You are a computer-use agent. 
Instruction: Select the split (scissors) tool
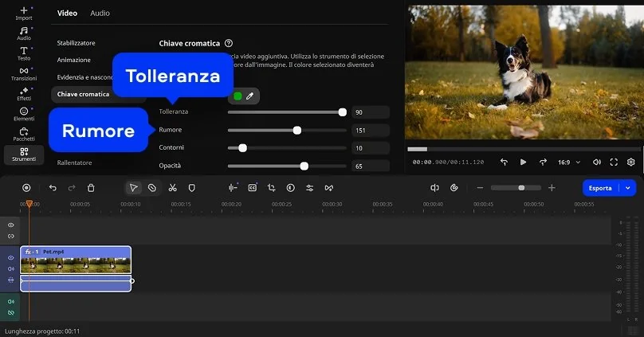pyautogui.click(x=172, y=188)
